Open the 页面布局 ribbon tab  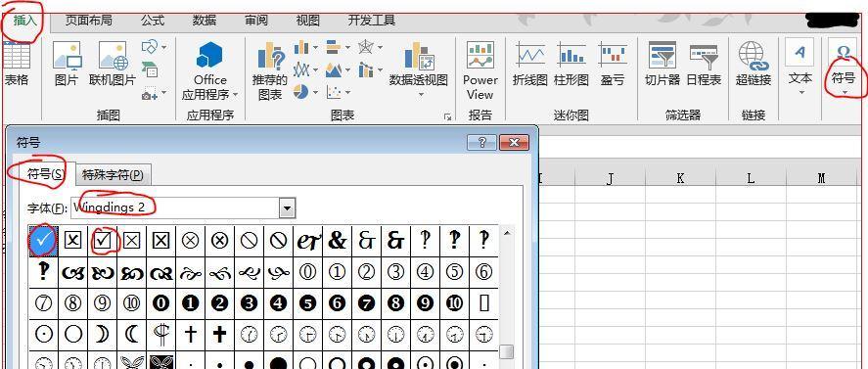pos(89,21)
